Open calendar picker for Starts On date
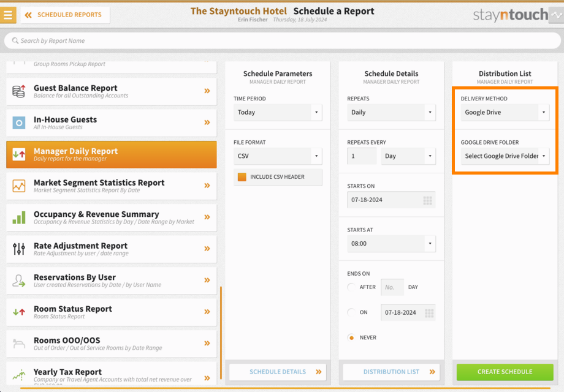The image size is (564, 392). click(427, 200)
